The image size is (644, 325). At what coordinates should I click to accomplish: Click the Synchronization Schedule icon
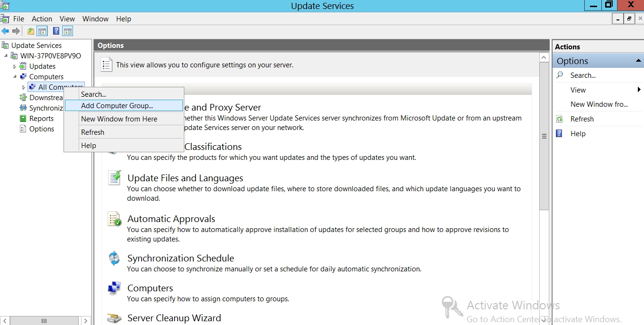point(115,259)
